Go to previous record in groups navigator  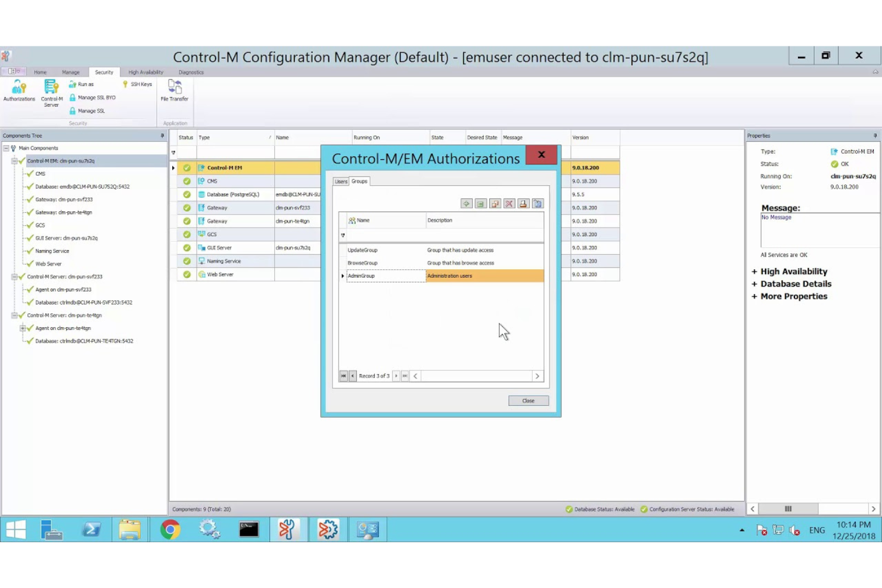[353, 376]
